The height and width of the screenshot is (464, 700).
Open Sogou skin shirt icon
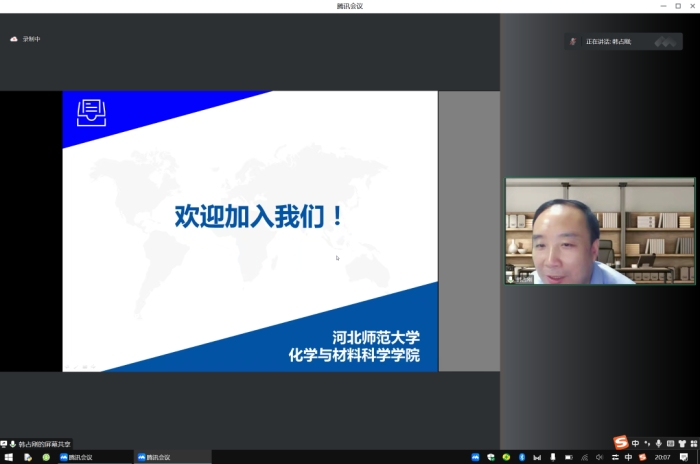[680, 443]
